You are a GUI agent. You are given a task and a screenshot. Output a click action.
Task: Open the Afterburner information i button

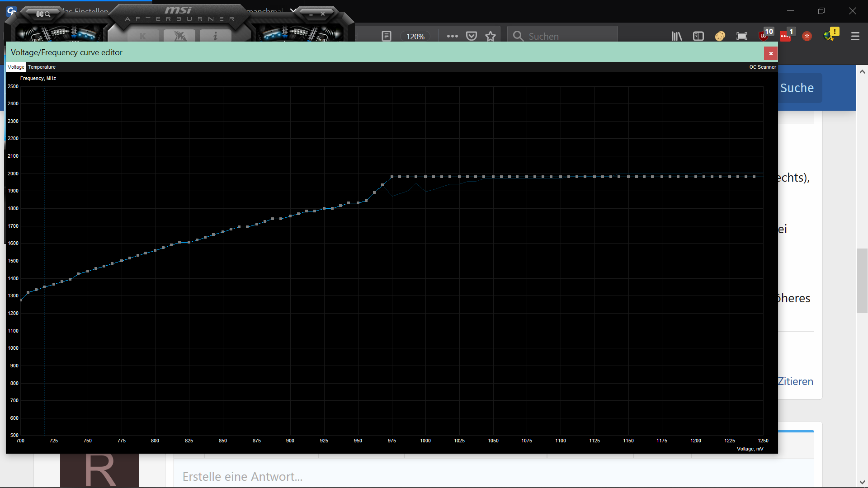pos(215,36)
